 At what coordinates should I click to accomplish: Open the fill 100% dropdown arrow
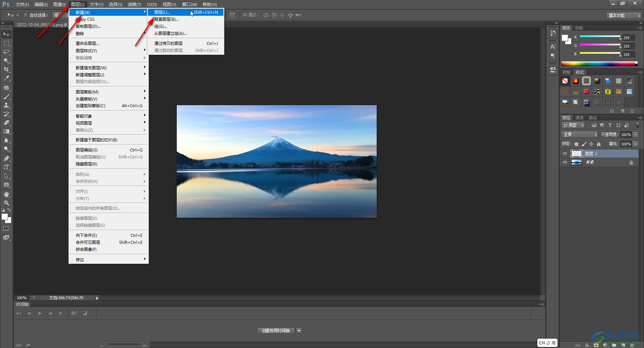coord(636,144)
